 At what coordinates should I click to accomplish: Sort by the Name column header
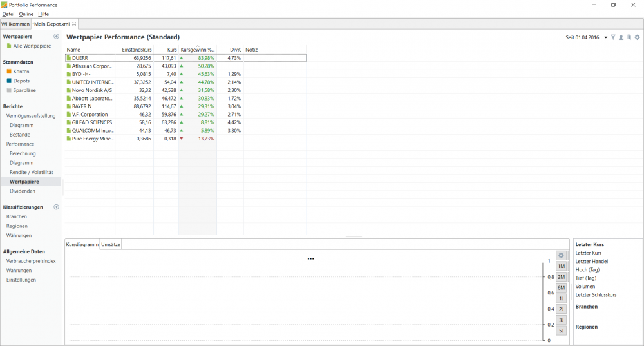pos(90,50)
